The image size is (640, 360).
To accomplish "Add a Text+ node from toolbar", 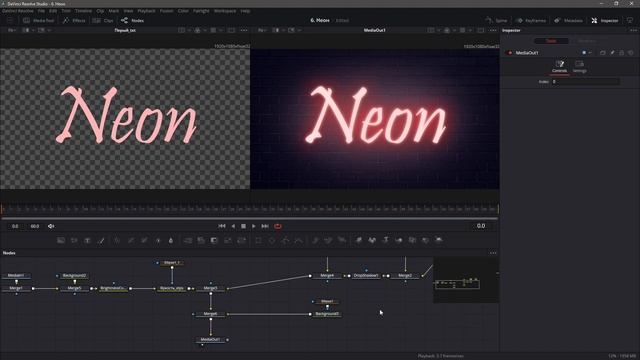I will (87, 240).
